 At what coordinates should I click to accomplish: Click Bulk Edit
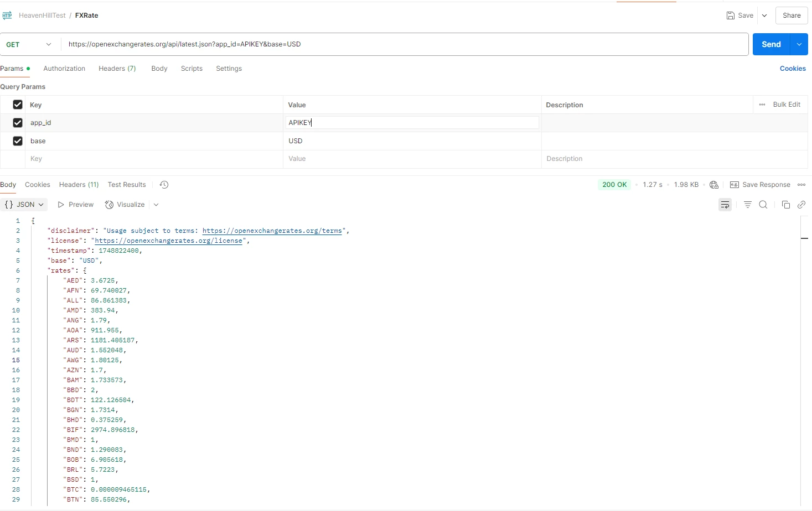click(x=787, y=105)
